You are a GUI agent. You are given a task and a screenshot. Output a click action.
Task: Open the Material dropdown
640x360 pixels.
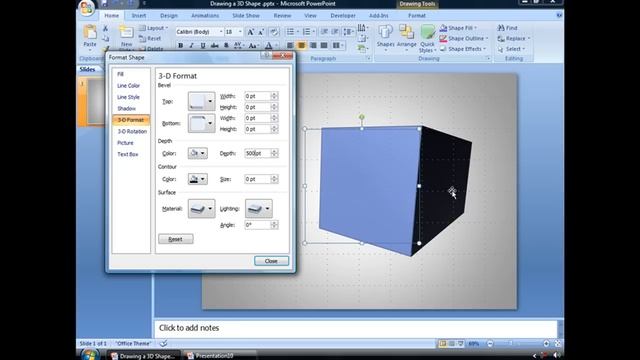[x=201, y=209]
